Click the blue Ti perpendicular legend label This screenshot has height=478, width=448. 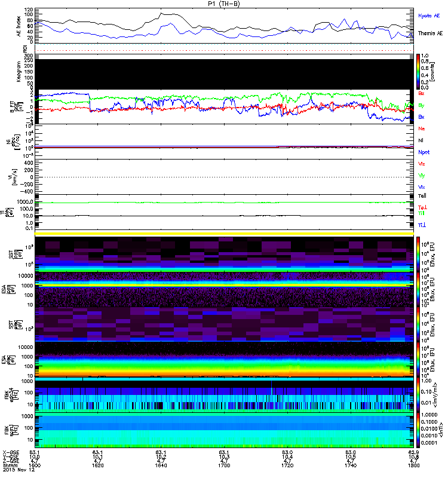point(422,225)
